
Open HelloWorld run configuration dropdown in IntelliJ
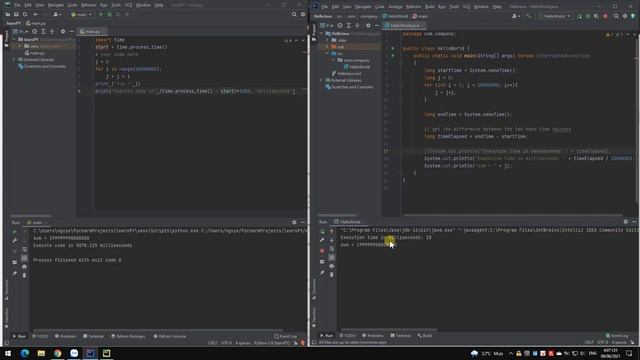[x=555, y=16]
